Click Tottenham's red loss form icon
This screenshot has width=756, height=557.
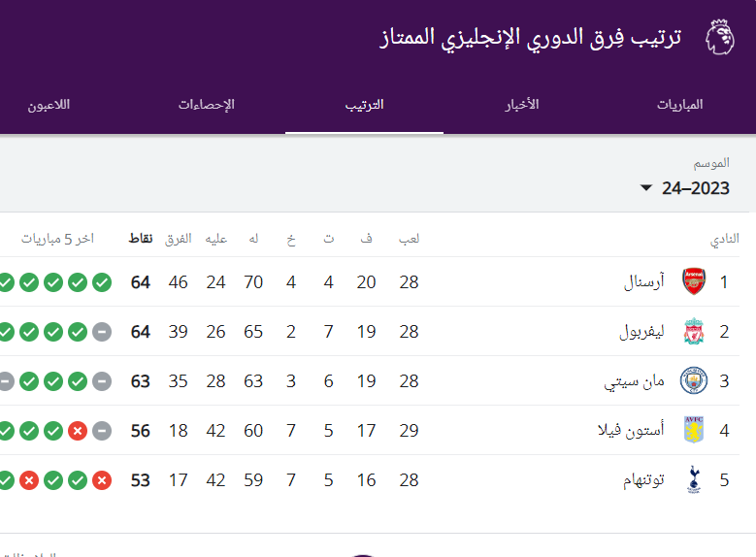point(102,479)
